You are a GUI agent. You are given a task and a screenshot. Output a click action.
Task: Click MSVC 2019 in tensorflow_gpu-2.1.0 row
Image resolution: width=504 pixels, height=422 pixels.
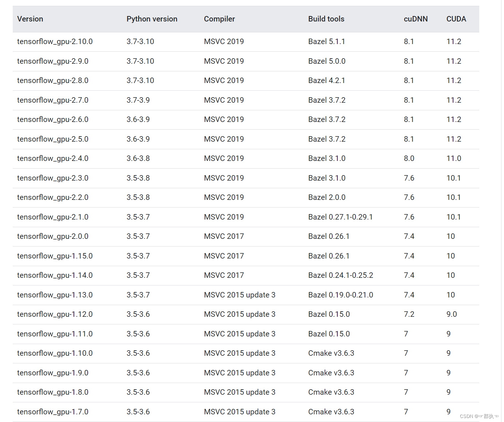224,217
